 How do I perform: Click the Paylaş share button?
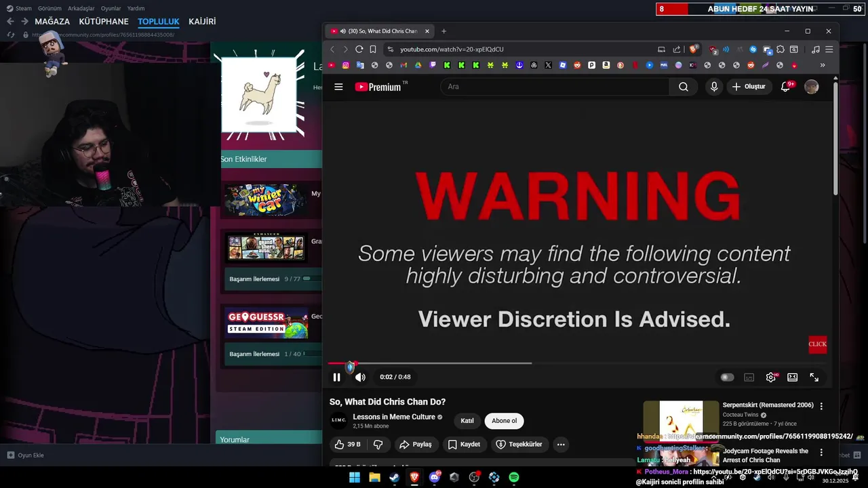[416, 445]
